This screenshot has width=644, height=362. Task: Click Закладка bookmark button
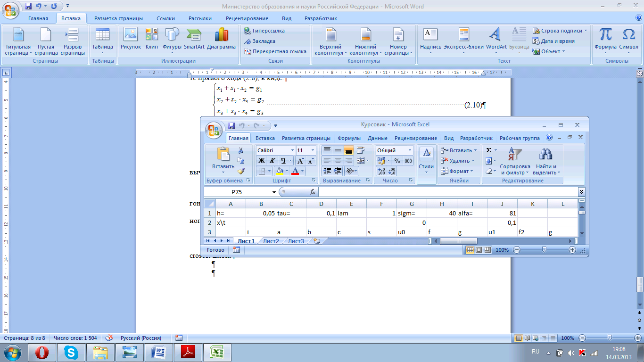click(259, 41)
